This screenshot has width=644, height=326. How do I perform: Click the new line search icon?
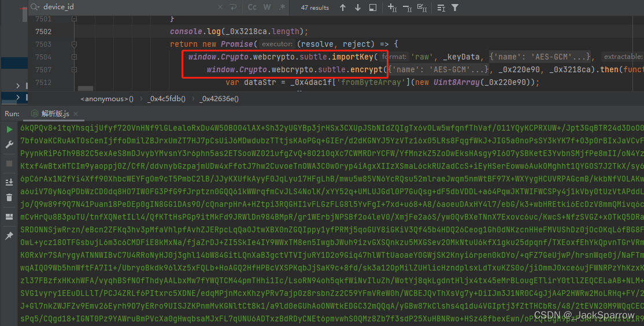[234, 8]
